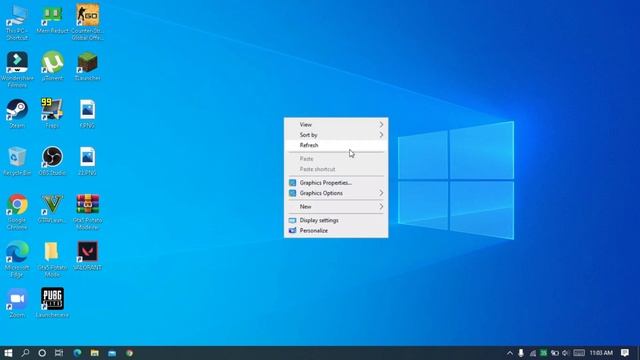The height and width of the screenshot is (360, 640).
Task: Expand the Sort by submenu
Action: [336, 135]
